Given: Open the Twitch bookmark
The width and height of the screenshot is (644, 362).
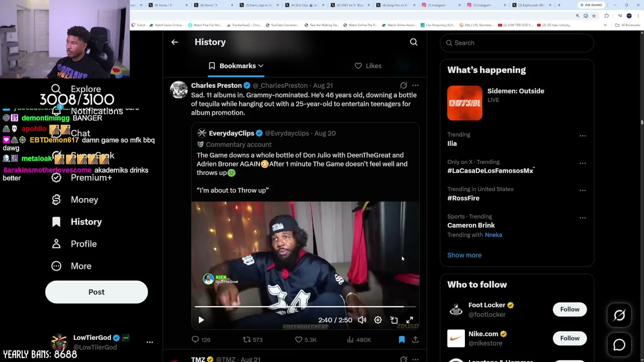Looking at the screenshot, I should pos(138,25).
